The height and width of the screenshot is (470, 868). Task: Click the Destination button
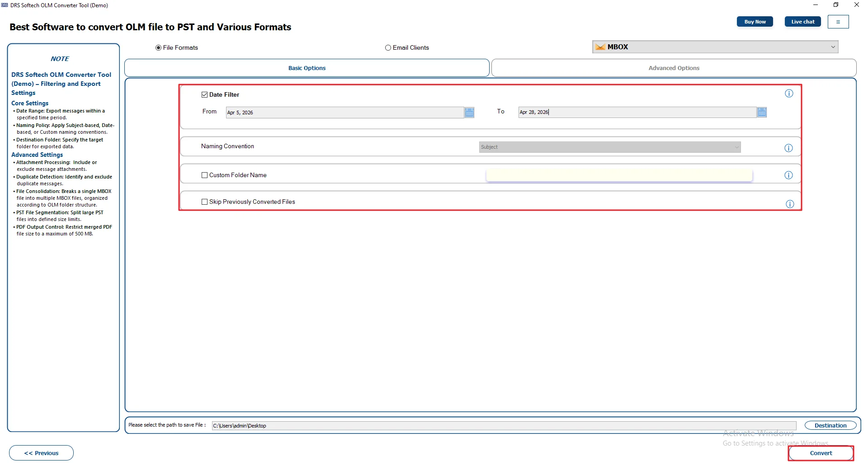coord(830,425)
